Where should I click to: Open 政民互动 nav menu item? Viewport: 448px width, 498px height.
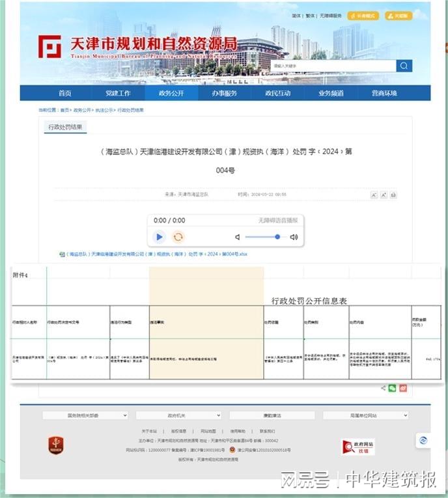(x=278, y=93)
